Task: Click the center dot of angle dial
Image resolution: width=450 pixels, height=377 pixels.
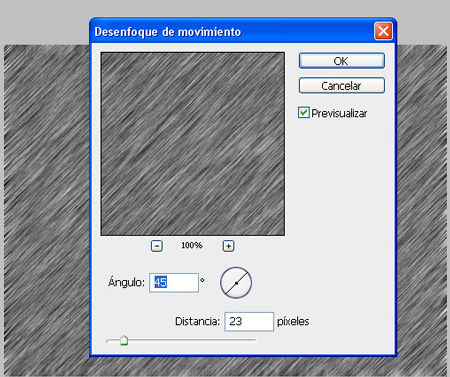Action: (x=236, y=283)
